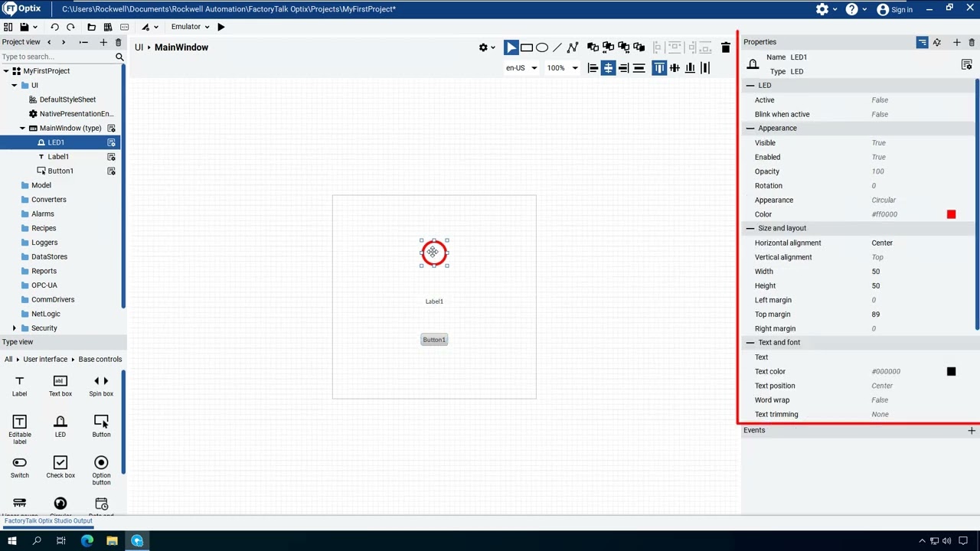Image resolution: width=980 pixels, height=551 pixels.
Task: Click Base controls breadcrumb in Type view
Action: (x=100, y=359)
